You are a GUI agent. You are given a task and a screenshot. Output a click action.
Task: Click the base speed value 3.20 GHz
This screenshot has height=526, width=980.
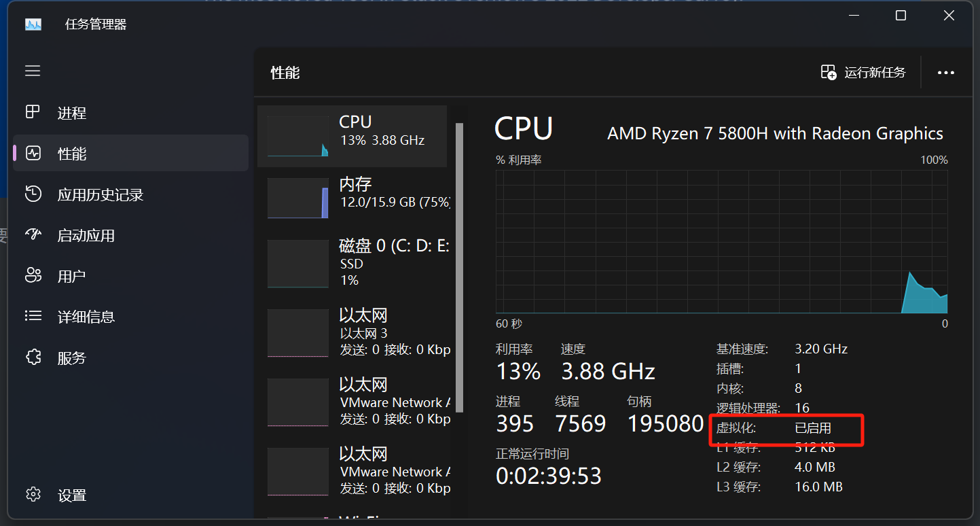click(821, 349)
